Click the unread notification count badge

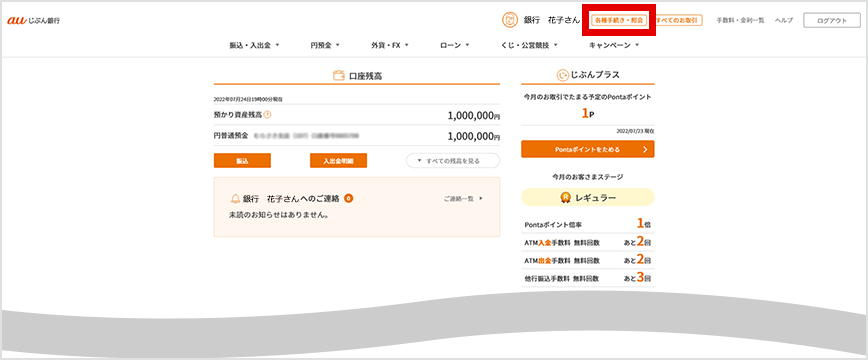point(349,198)
